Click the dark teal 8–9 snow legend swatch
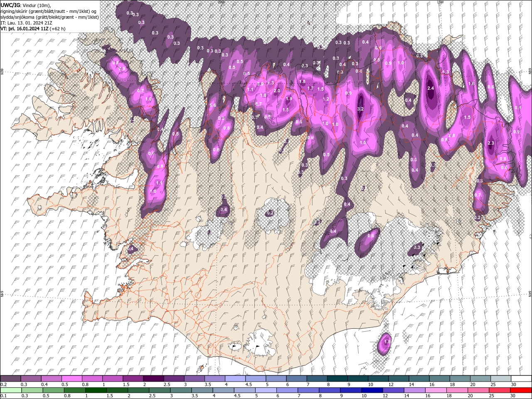Image resolution: width=532 pixels, height=399 pixels. (337, 379)
